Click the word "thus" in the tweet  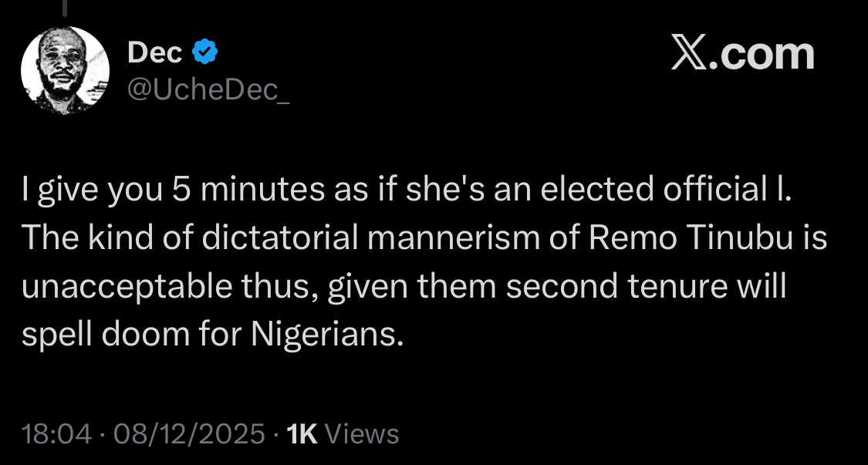point(282,287)
